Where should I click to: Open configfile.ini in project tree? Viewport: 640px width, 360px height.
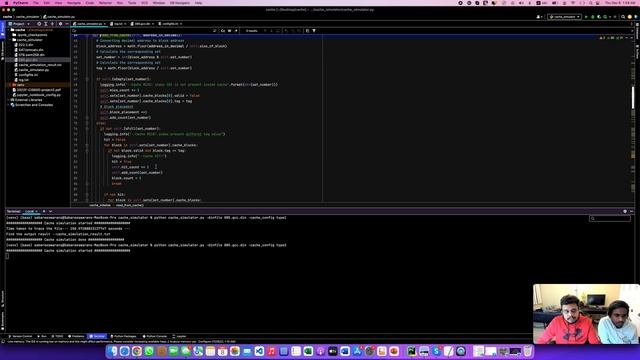tap(28, 75)
